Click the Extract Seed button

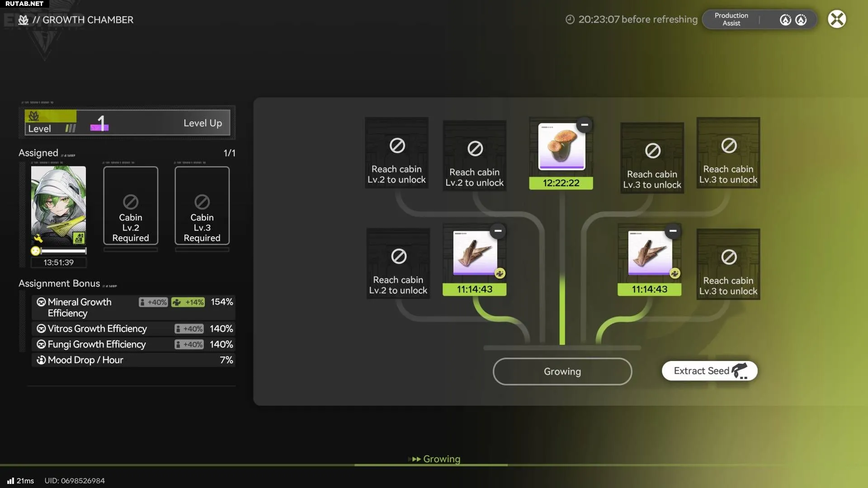pyautogui.click(x=709, y=371)
